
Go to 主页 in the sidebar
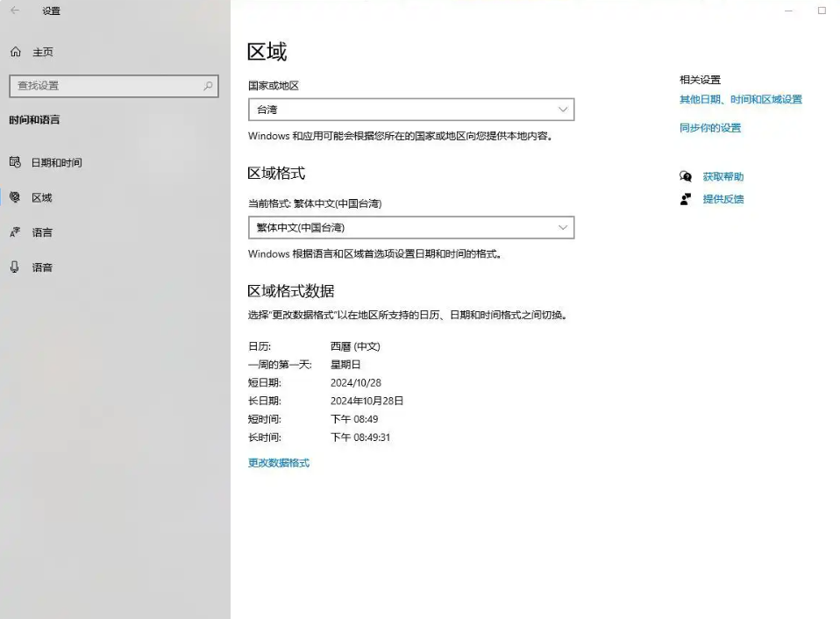pyautogui.click(x=43, y=52)
